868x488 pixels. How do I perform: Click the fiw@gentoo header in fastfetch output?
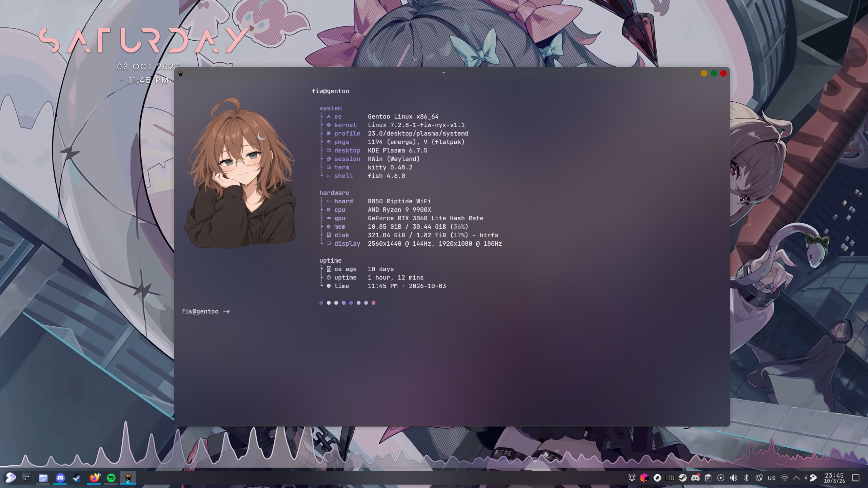click(x=331, y=91)
